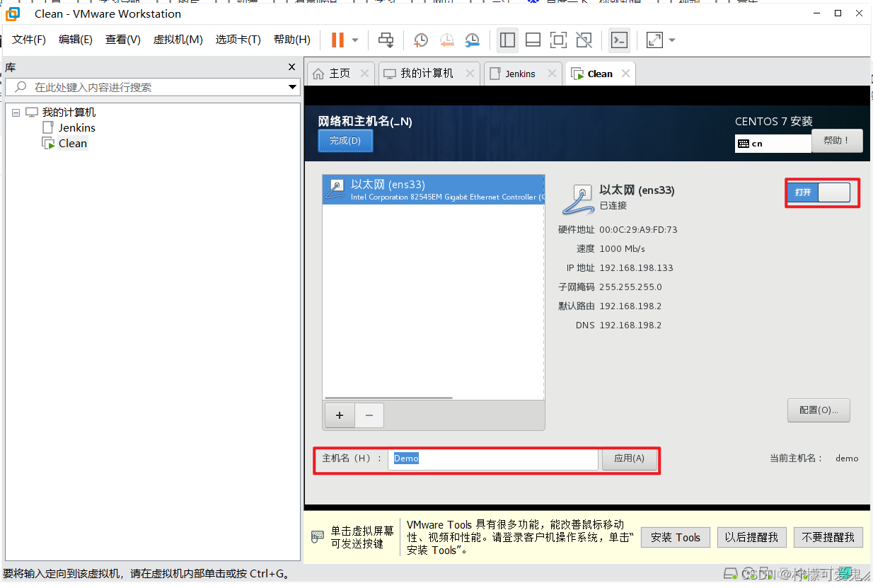This screenshot has height=588, width=873.
Task: Click the 已连接 connection status text
Action: click(613, 205)
